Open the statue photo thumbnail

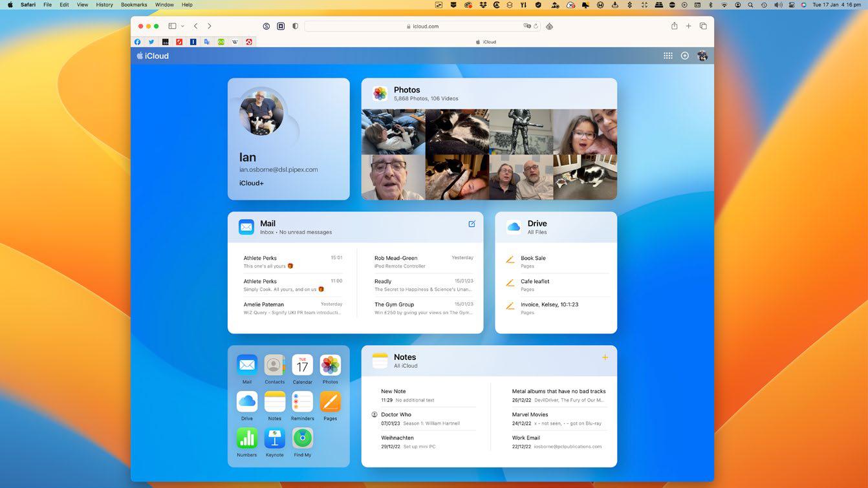point(521,132)
